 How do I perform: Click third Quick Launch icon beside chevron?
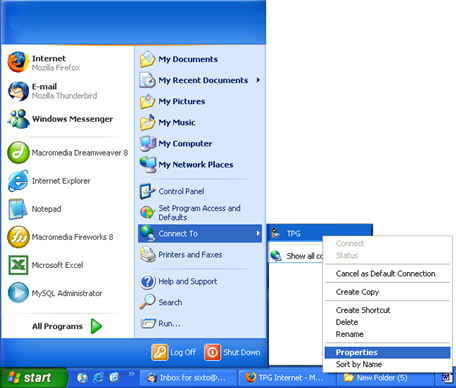click(x=114, y=377)
